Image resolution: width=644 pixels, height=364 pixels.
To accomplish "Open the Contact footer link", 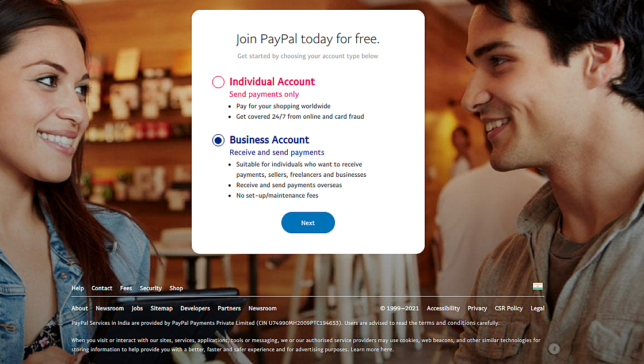I will click(x=102, y=288).
